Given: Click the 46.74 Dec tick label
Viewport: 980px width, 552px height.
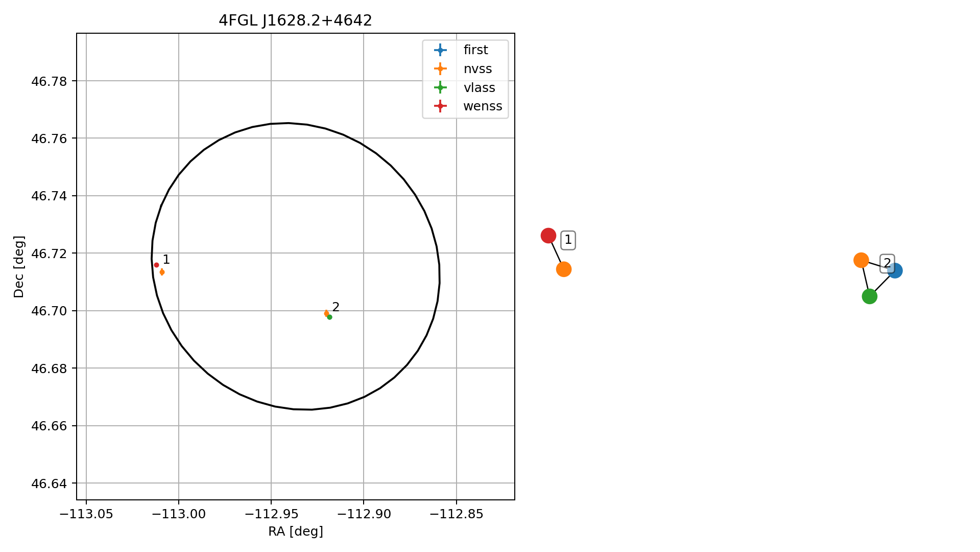Looking at the screenshot, I should point(49,196).
